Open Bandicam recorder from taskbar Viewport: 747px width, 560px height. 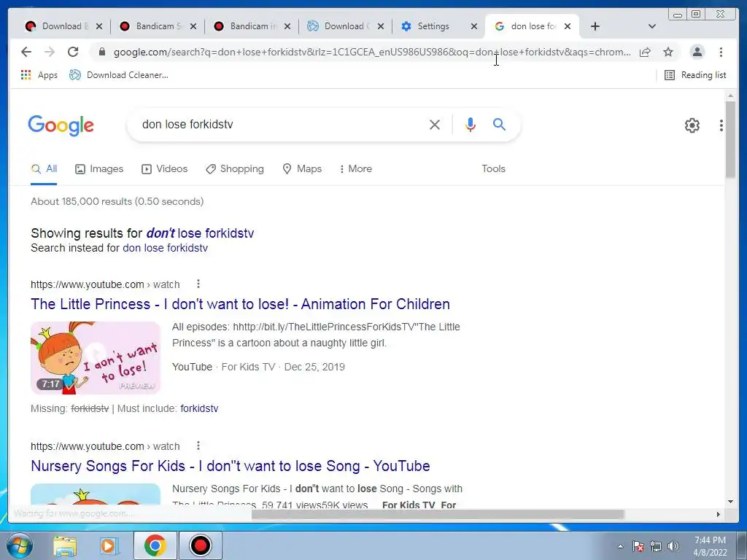(x=200, y=545)
